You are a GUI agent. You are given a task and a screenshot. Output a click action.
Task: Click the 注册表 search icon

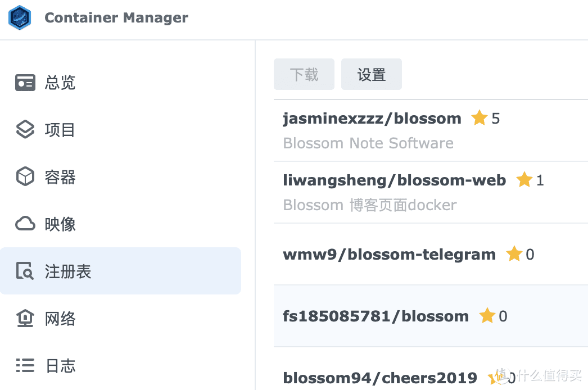click(x=25, y=271)
